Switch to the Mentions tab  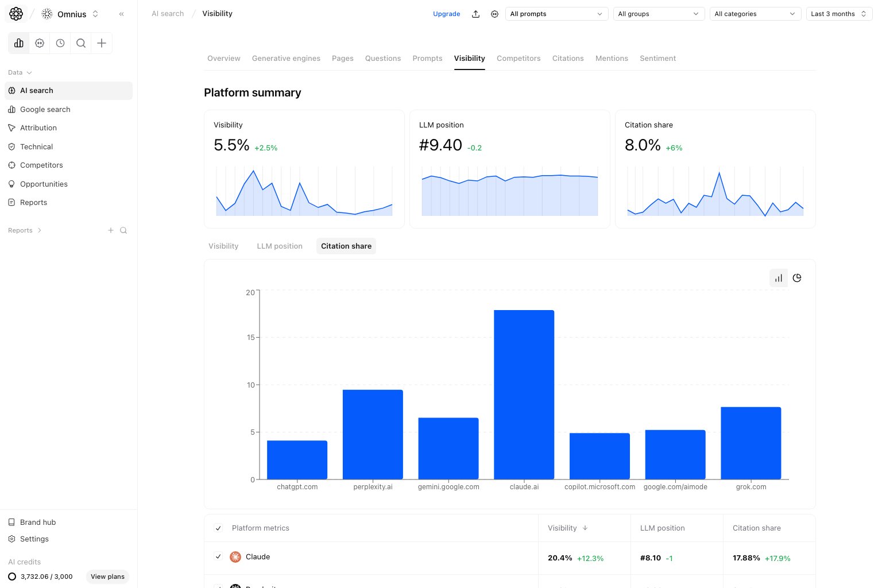click(x=612, y=59)
